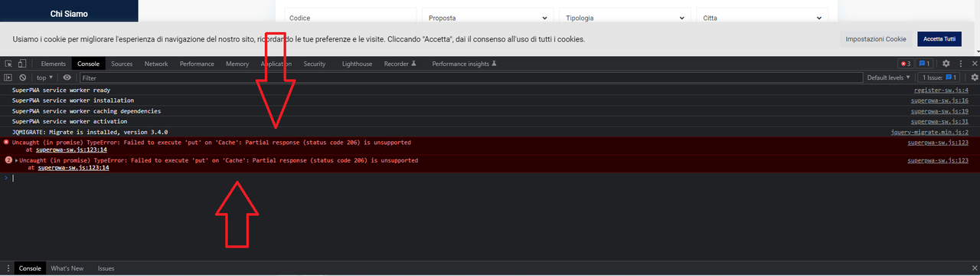Screen dimensions: 980x276
Task: Open console settings gear beside issues counter
Action: coord(974,77)
